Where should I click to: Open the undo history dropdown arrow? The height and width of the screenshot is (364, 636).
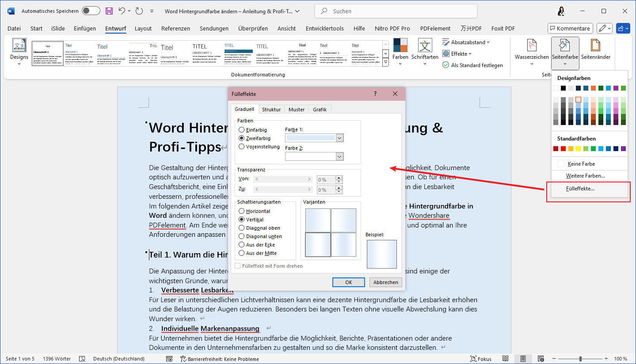pos(129,11)
